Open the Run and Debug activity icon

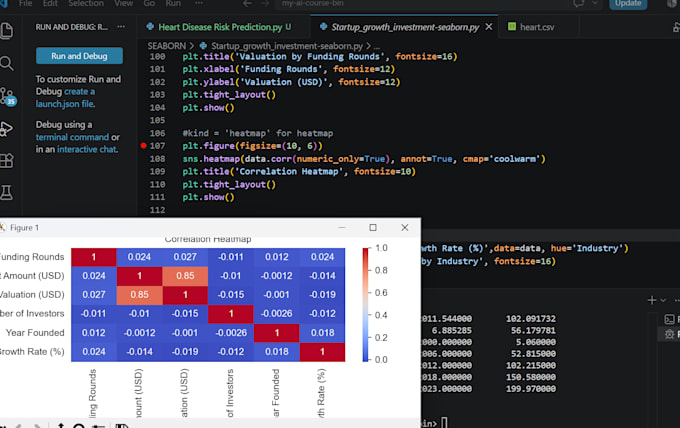tap(6, 129)
